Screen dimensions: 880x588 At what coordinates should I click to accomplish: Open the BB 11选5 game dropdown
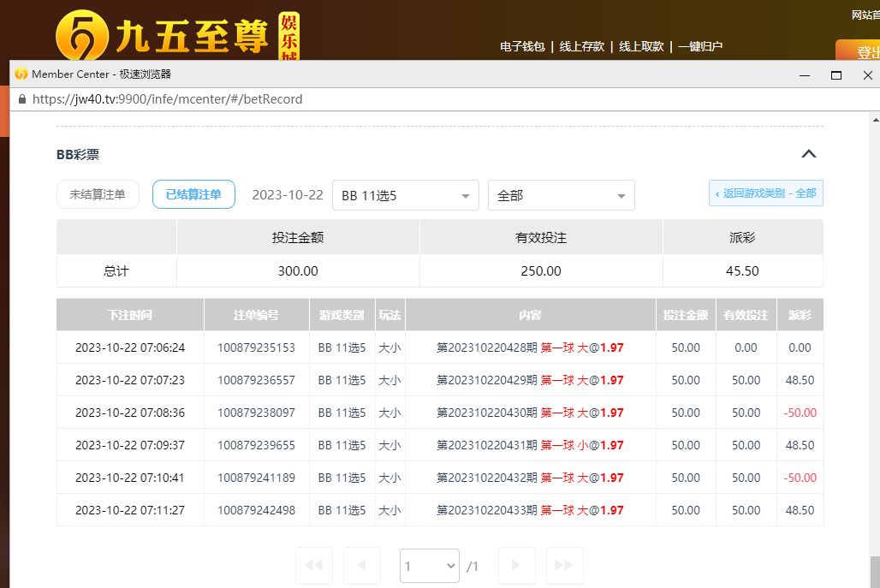[405, 195]
